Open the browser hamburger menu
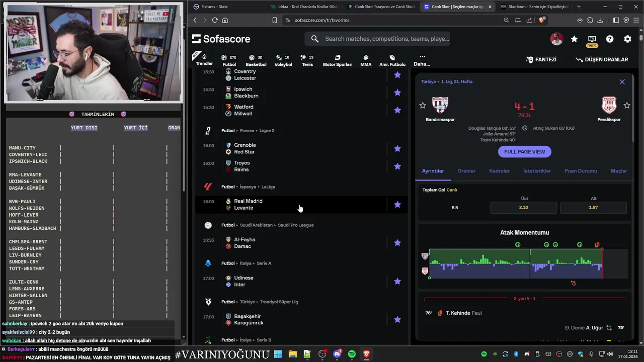 pos(636,20)
